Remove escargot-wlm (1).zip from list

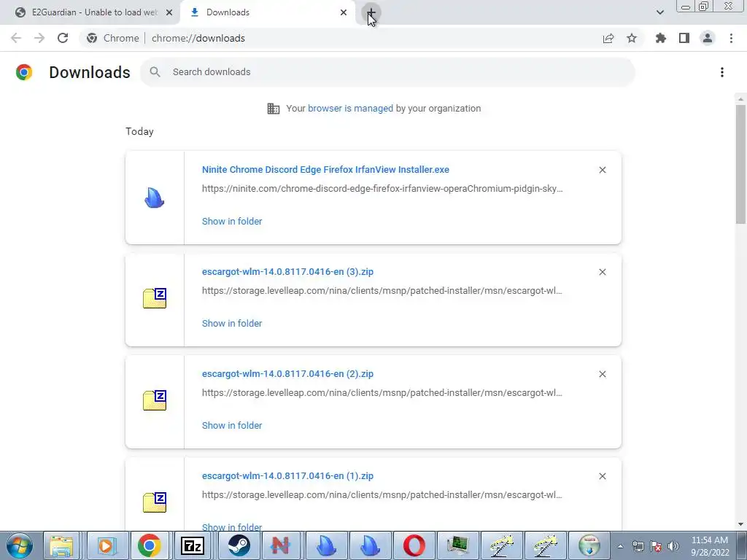602,476
